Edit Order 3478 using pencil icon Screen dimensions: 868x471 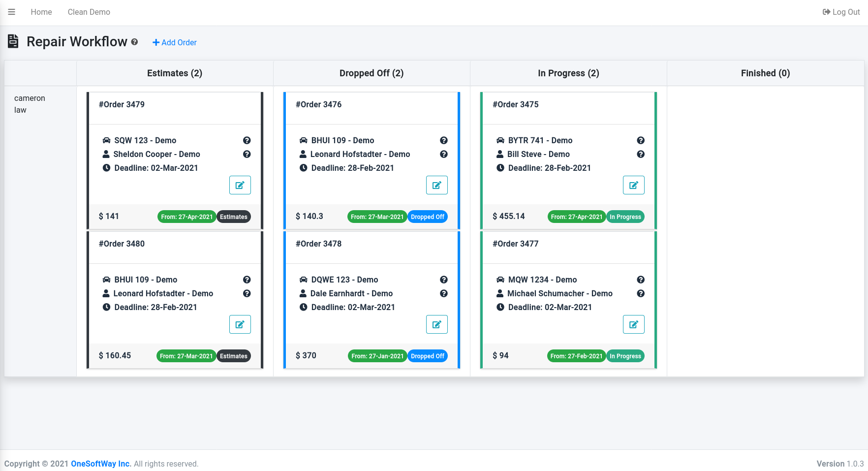[437, 324]
